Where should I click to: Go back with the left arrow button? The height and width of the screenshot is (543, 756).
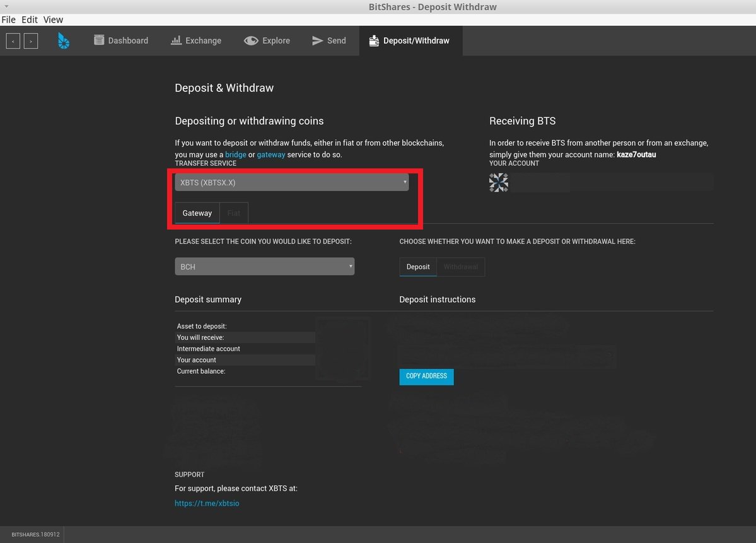[x=13, y=41]
